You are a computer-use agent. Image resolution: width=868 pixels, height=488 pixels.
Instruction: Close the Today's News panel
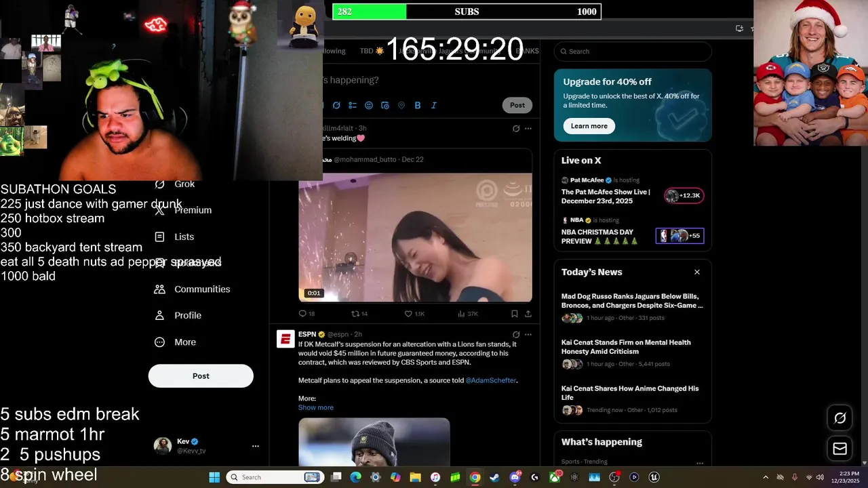696,272
